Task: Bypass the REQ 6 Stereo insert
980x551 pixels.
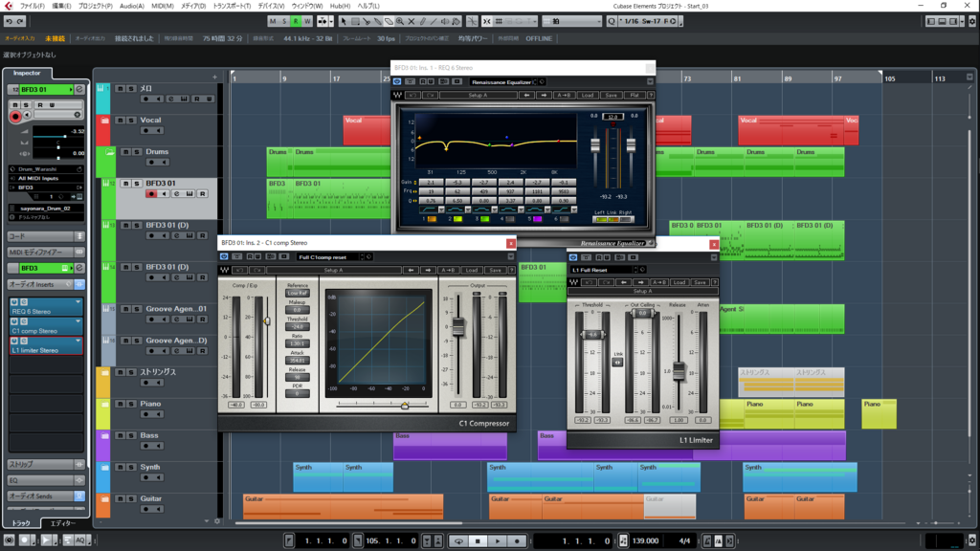Action: pyautogui.click(x=14, y=302)
